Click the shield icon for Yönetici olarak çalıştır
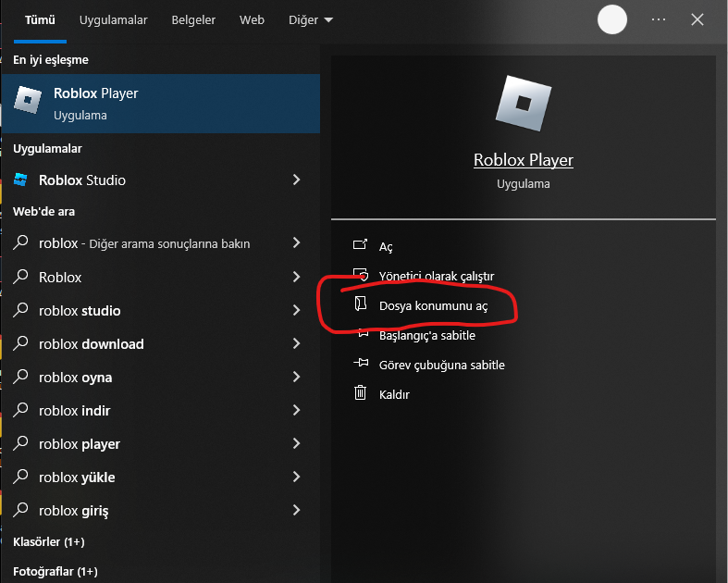This screenshot has height=583, width=728. pos(361,274)
